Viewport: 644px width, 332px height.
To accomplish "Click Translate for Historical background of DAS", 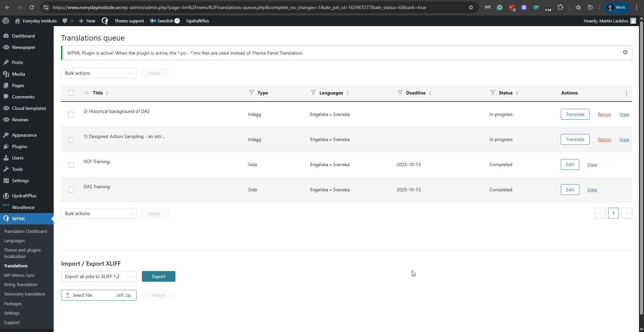I will (x=575, y=114).
